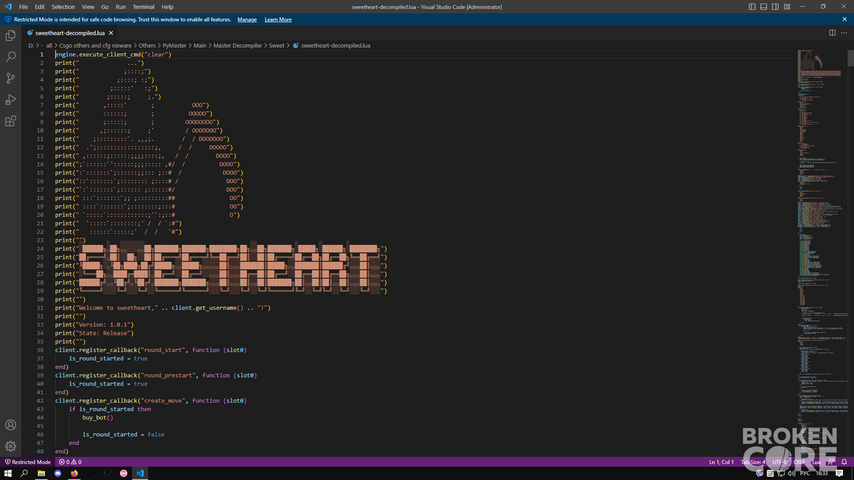Open the Source Control view

point(10,78)
